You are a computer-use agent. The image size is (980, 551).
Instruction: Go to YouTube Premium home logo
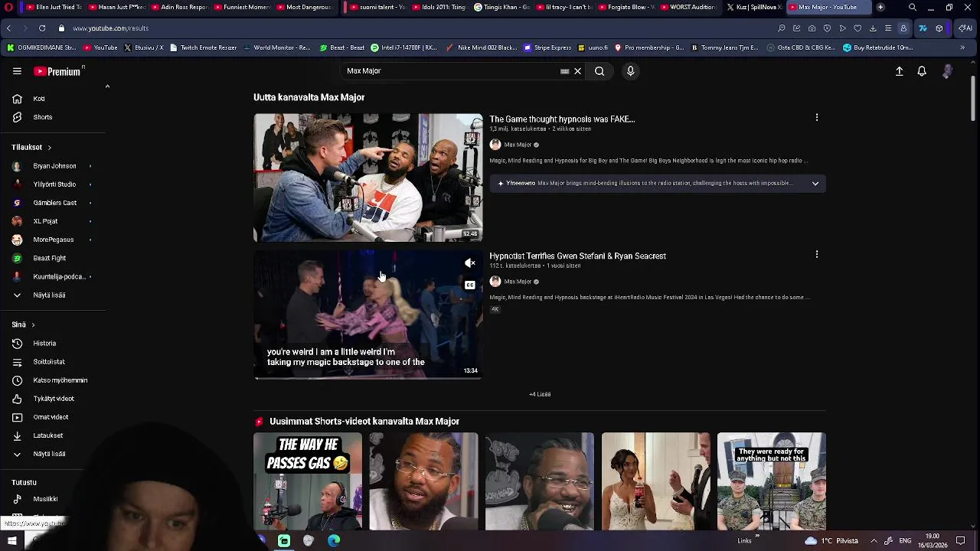[x=58, y=71]
